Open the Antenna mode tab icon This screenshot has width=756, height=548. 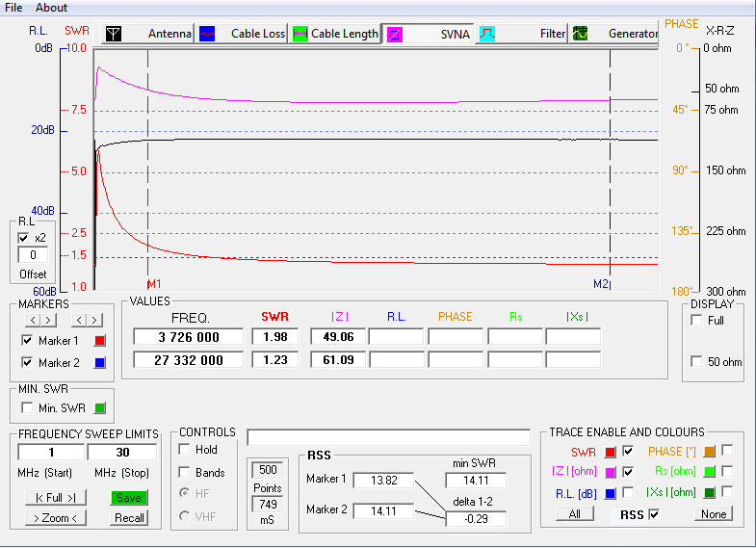coord(114,34)
